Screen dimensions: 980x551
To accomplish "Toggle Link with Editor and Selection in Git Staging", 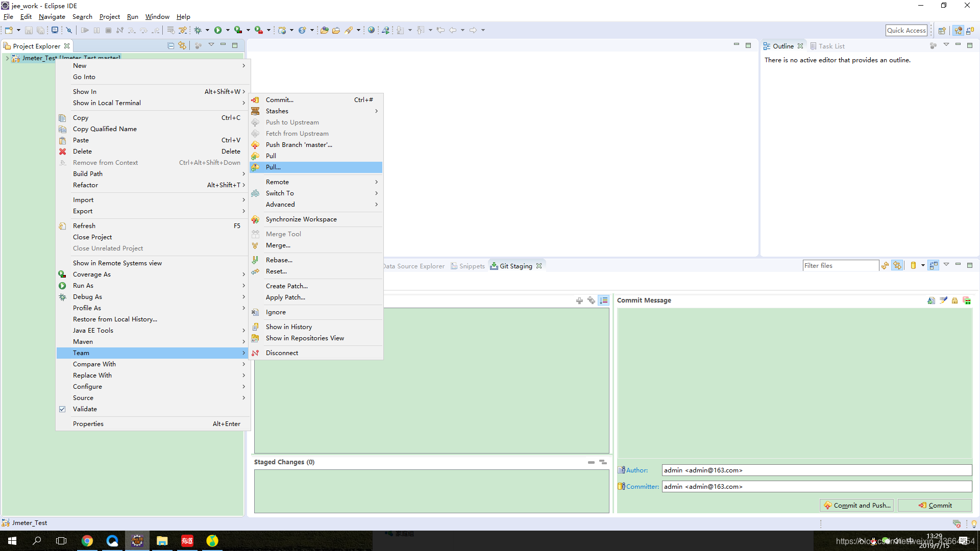I will coord(897,265).
